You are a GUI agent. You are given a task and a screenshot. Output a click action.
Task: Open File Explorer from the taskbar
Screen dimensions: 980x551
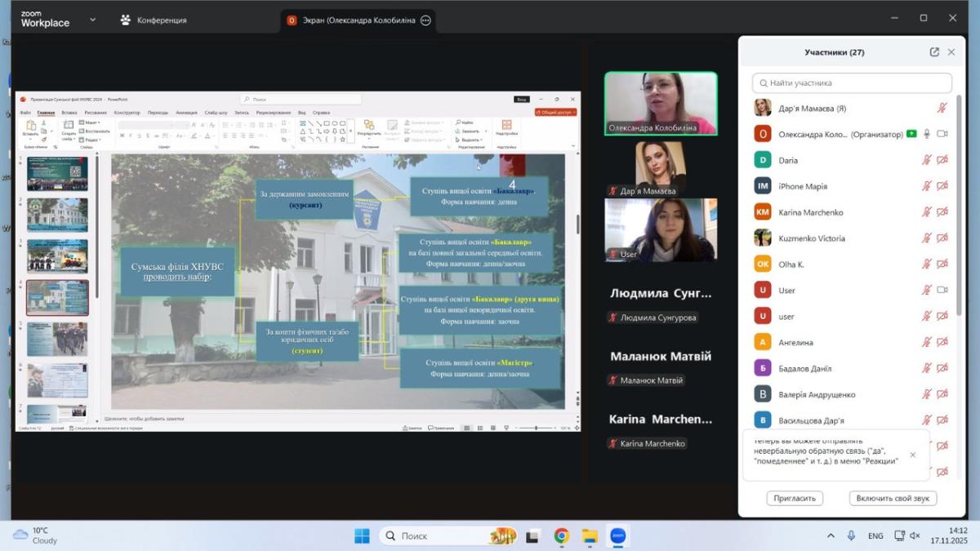click(x=590, y=536)
